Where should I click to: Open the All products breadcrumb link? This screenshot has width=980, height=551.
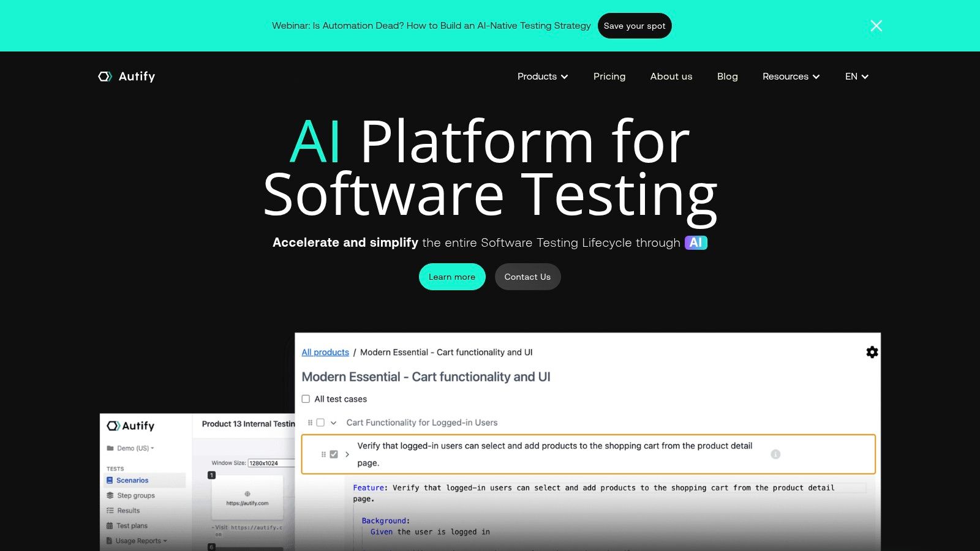[x=325, y=352]
